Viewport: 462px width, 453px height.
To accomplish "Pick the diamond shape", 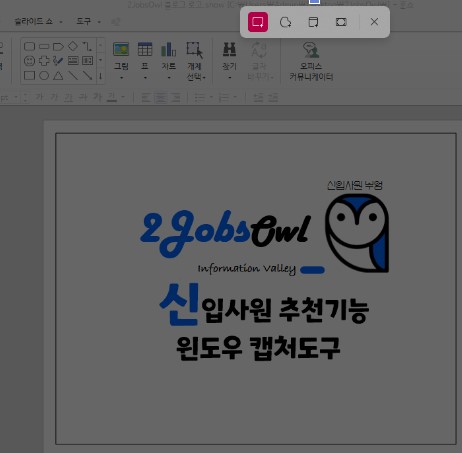I will point(73,46).
